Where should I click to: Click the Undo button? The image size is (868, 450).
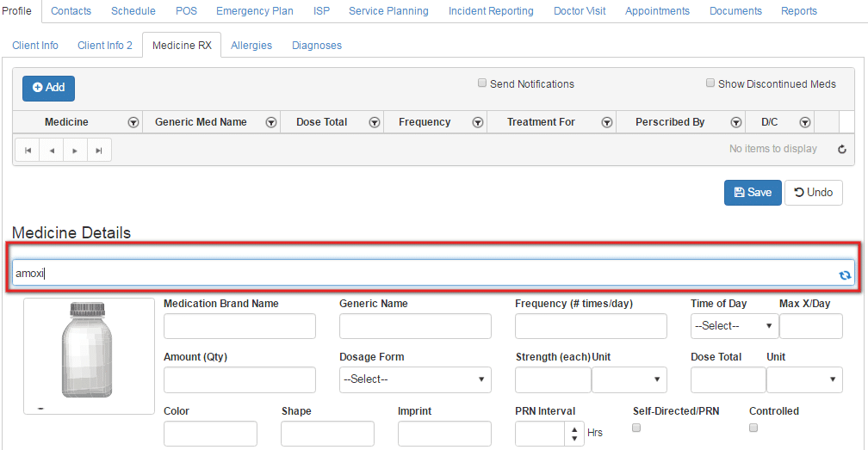click(x=813, y=193)
